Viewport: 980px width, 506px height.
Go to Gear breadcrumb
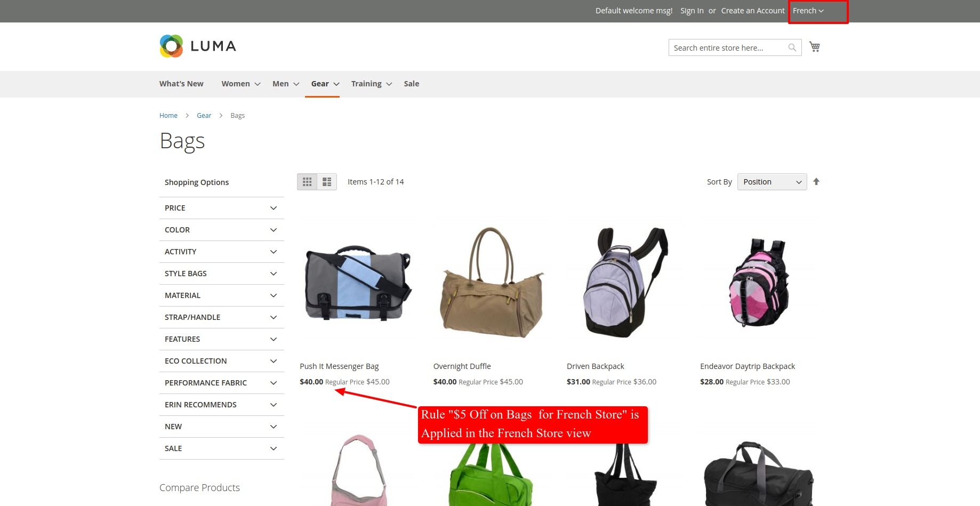(x=204, y=115)
